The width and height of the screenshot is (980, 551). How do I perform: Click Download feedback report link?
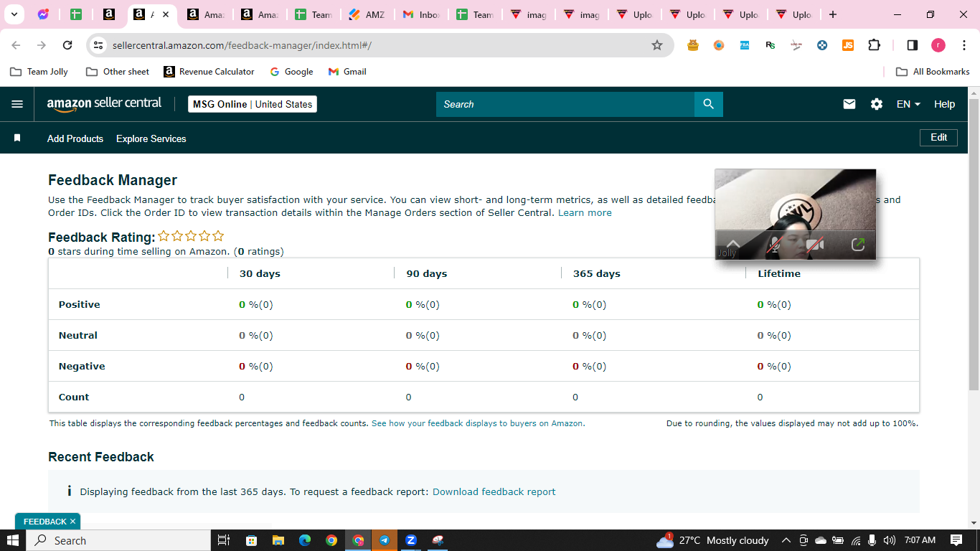pos(494,491)
